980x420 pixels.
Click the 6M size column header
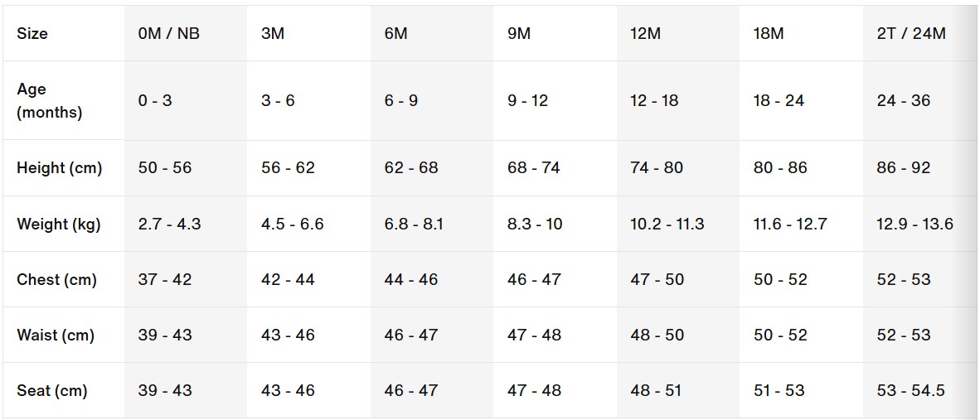coord(396,34)
